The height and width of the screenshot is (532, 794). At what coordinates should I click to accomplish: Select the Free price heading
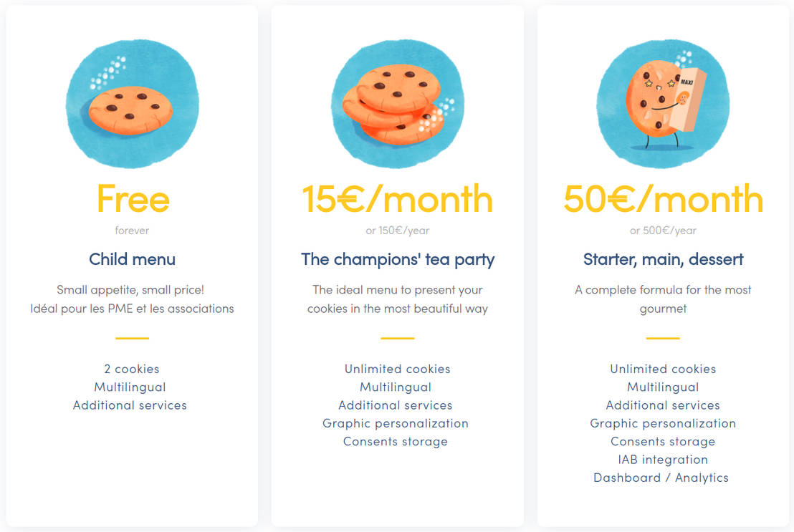pyautogui.click(x=133, y=199)
